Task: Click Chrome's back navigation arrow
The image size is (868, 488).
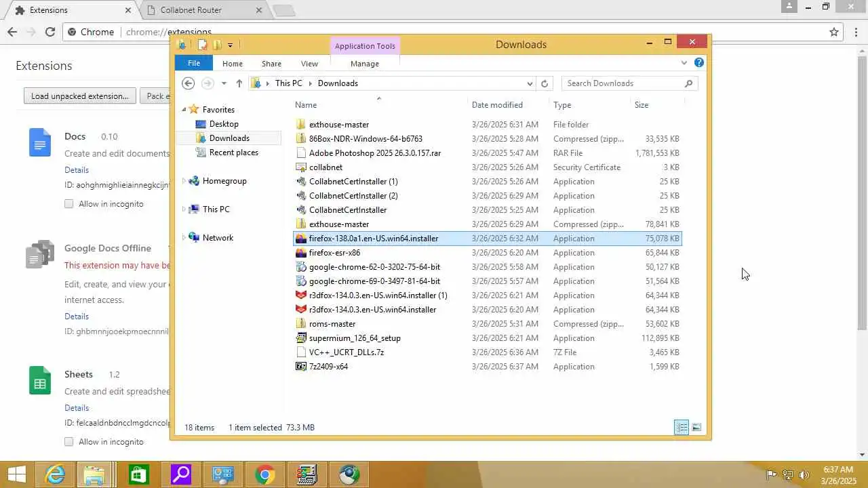Action: point(12,32)
